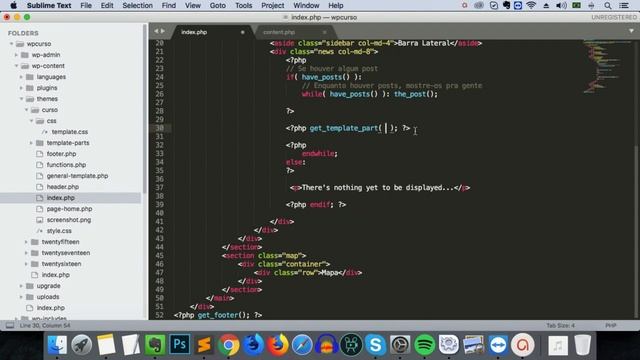
Task: Click the editor vertical scrollbar
Action: 636,231
